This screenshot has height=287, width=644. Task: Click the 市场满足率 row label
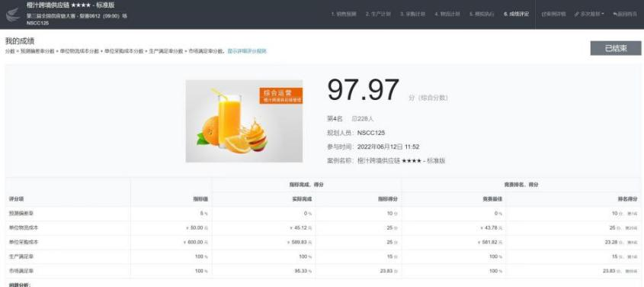coord(18,271)
